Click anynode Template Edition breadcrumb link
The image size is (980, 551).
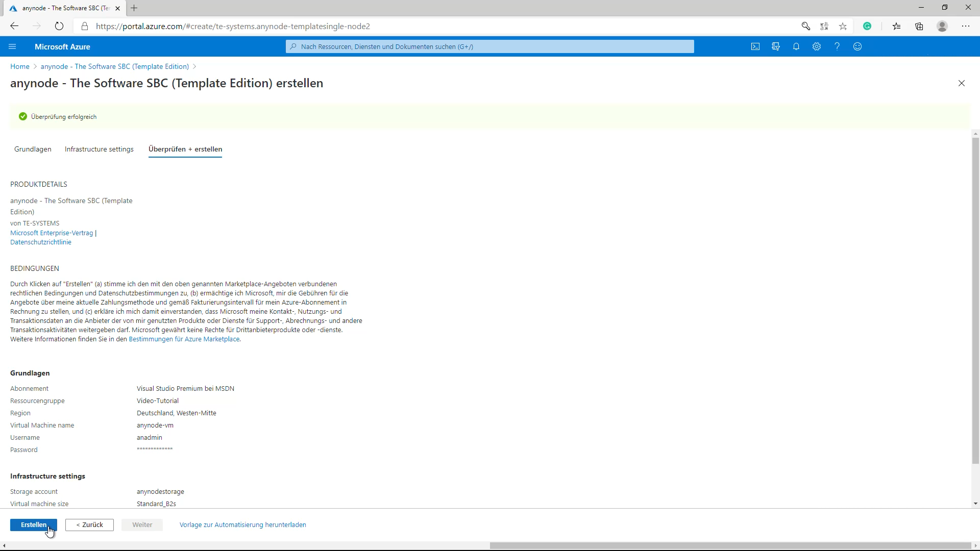(x=115, y=66)
